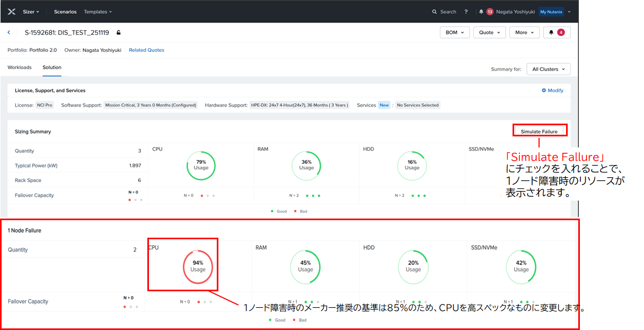Open the Sizer dropdown
Screen dimensions: 644x330
(31, 12)
